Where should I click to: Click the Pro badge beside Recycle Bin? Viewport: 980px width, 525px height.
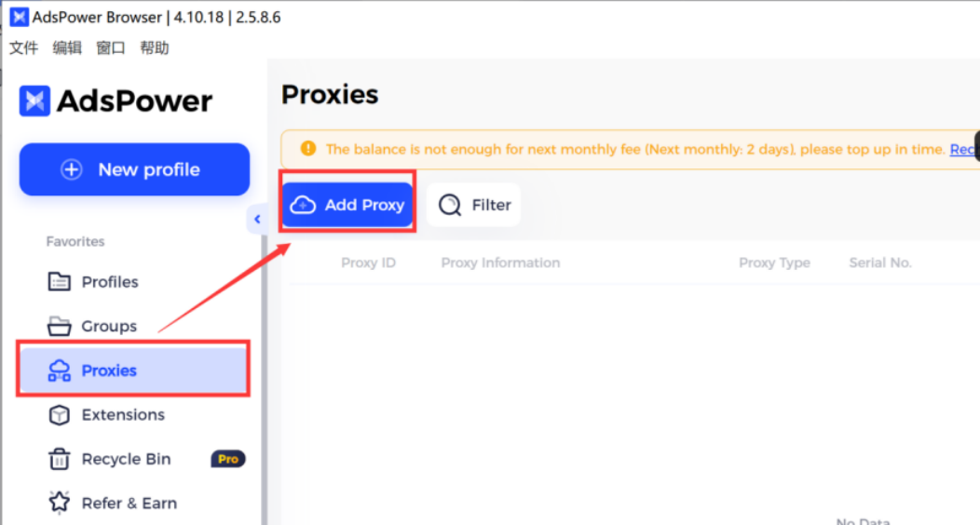pyautogui.click(x=228, y=459)
